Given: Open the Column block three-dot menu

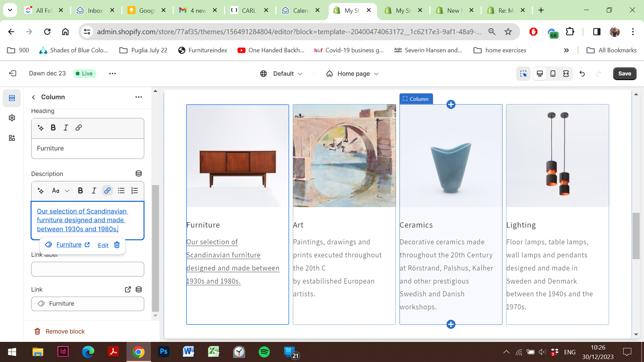Looking at the screenshot, I should [x=139, y=97].
